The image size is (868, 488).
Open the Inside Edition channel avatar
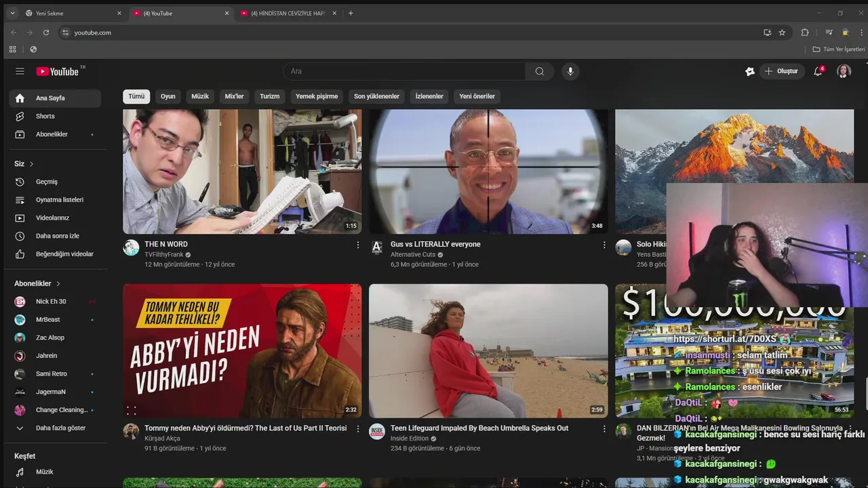(x=377, y=432)
